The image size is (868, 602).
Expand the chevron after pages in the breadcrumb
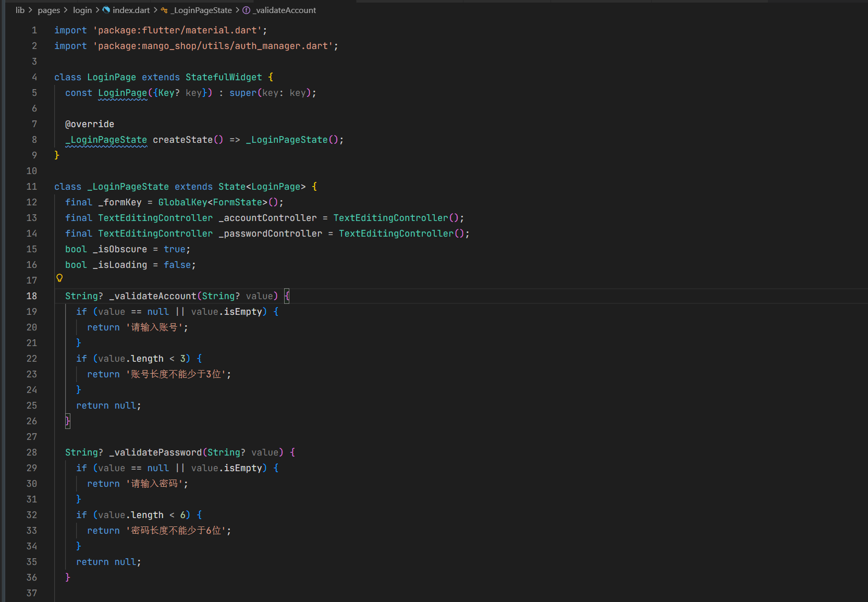(x=66, y=10)
